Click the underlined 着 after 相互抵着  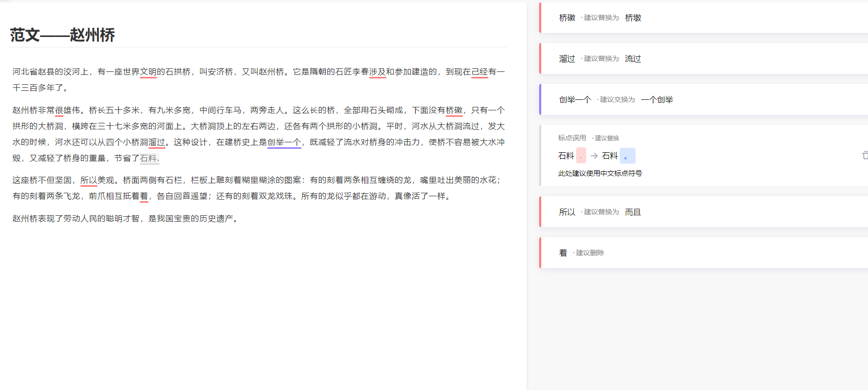(x=144, y=196)
